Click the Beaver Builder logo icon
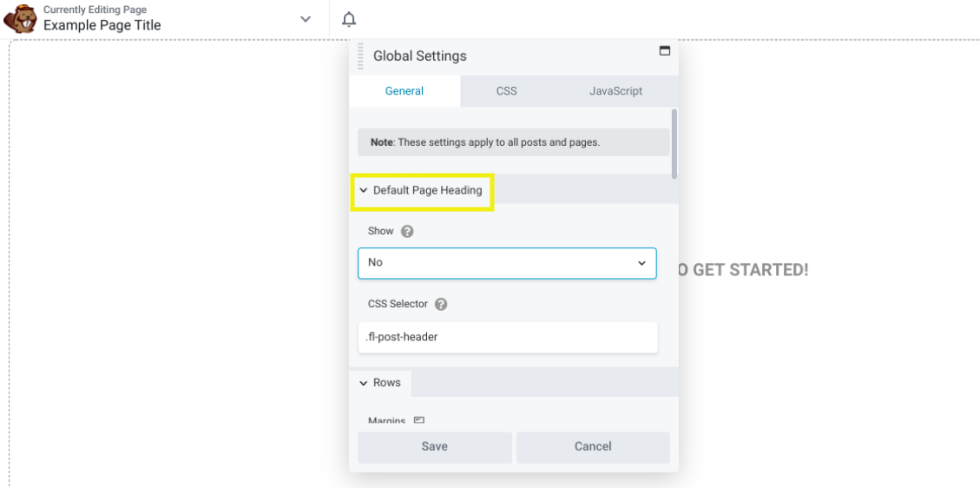This screenshot has height=488, width=980. click(21, 18)
